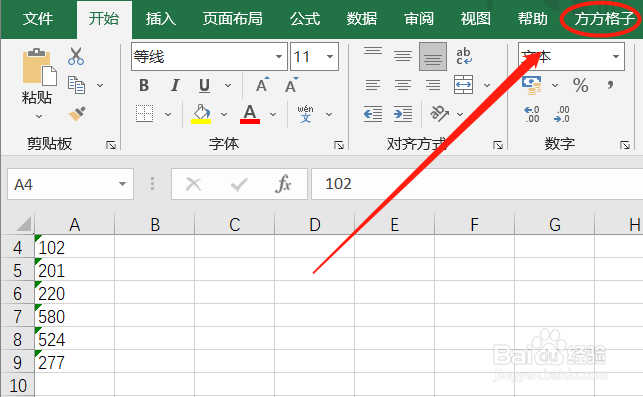Click the wén phonetic guide icon

(x=306, y=114)
